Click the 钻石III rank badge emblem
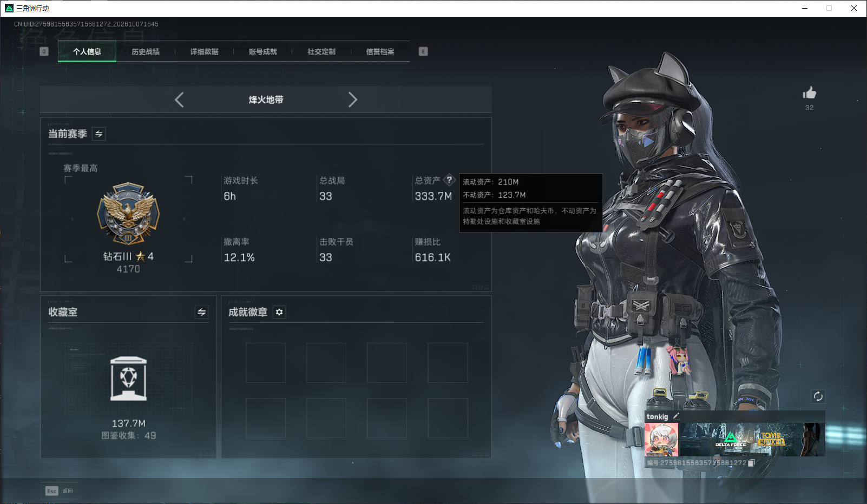867x504 pixels. 128,214
